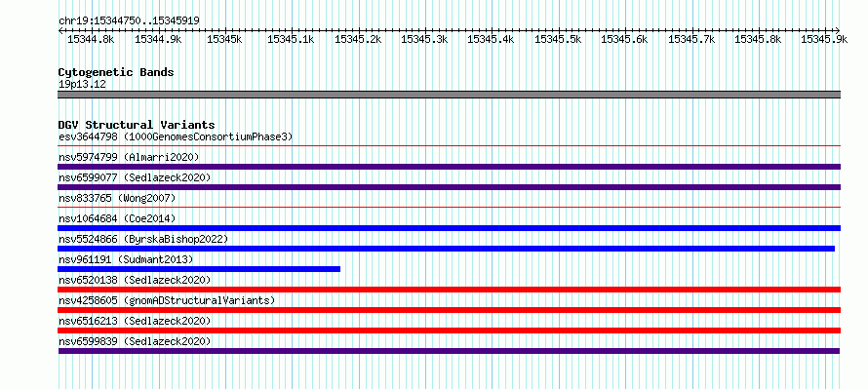Image resolution: width=868 pixels, height=389 pixels.
Task: Click the 15345.8k ruler tick label
Action: (758, 39)
